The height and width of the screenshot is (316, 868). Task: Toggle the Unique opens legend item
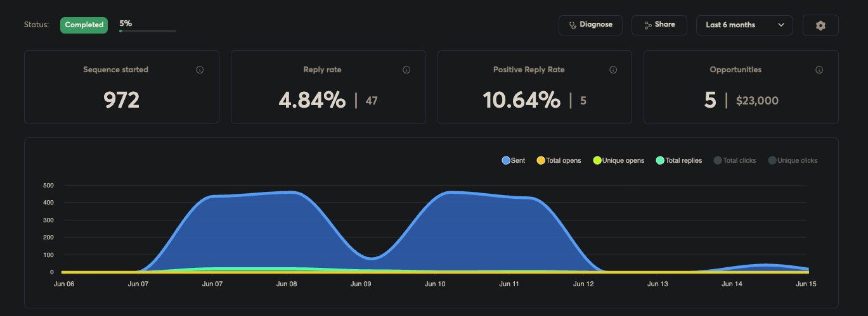618,161
